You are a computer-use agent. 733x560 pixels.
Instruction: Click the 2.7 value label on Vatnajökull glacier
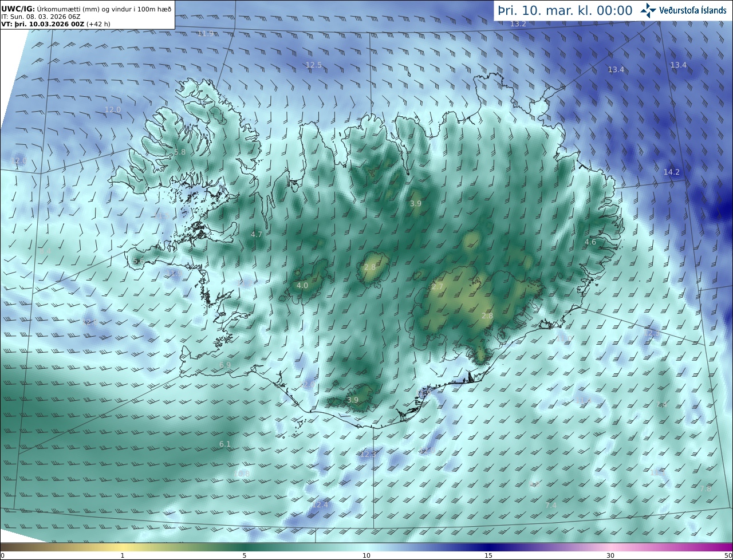click(x=438, y=287)
